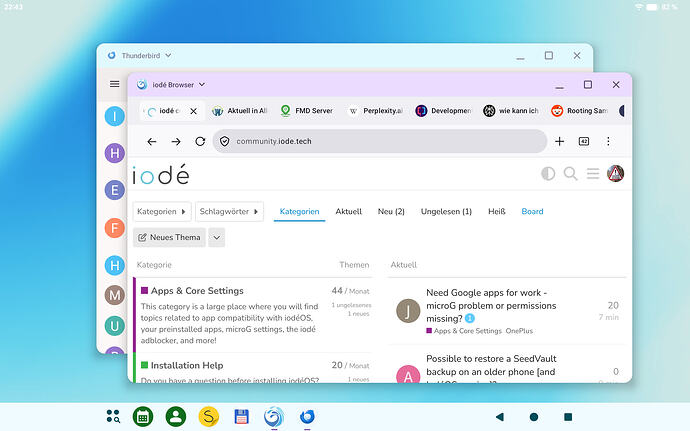Expand the Neues Thema options chevron
690x431 pixels.
tap(217, 237)
